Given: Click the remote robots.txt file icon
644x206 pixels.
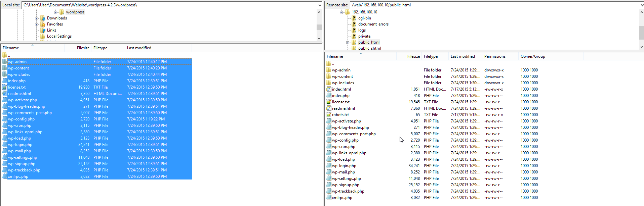Looking at the screenshot, I should click(x=329, y=115).
